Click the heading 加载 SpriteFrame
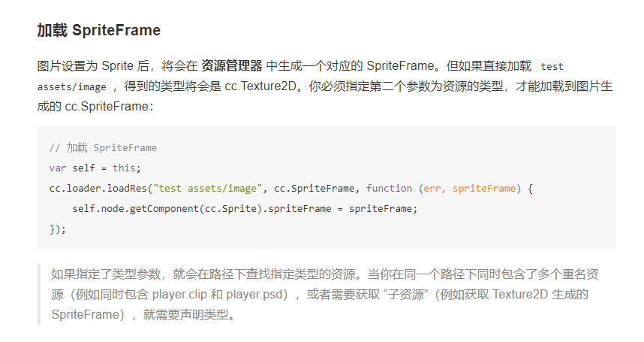This screenshot has width=644, height=342. (x=98, y=31)
